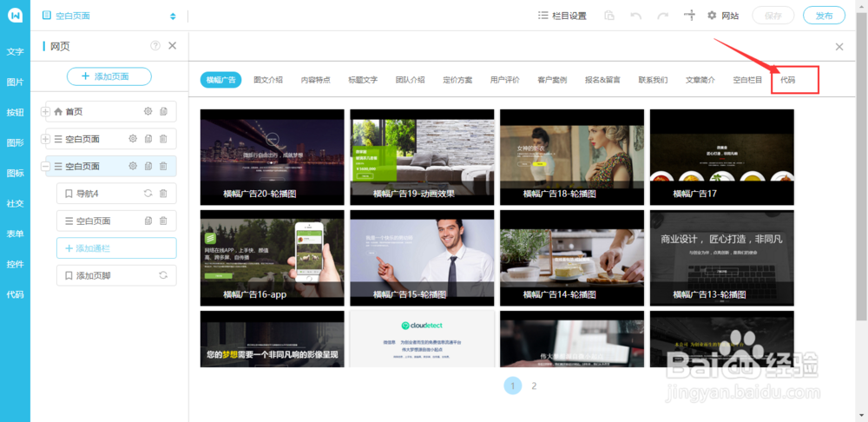The width and height of the screenshot is (868, 422).
Task: Copy the first 空白页面 page
Action: coord(148,138)
